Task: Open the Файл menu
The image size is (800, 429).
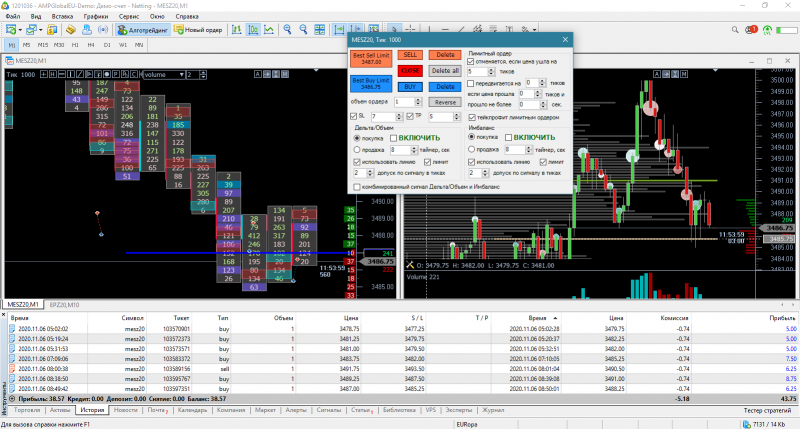Action: tap(13, 16)
